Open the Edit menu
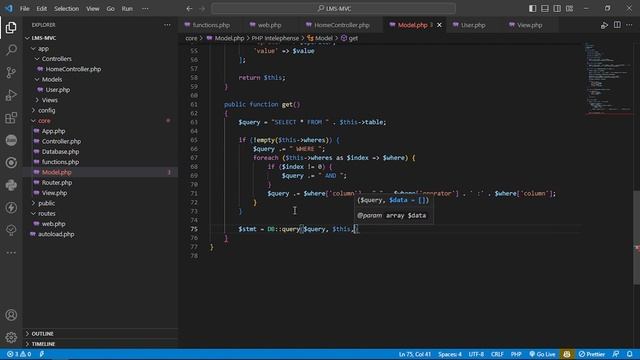 click(42, 9)
